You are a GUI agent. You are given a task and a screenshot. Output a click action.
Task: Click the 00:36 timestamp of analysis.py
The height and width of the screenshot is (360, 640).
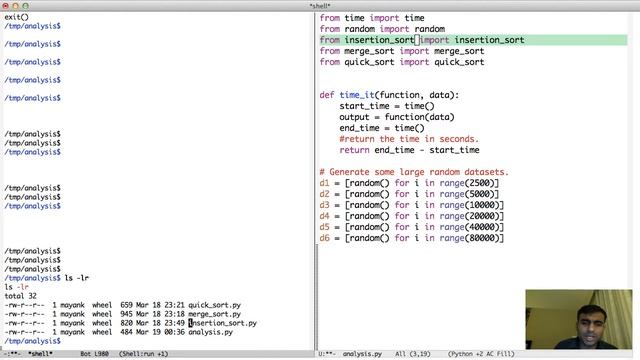pyautogui.click(x=174, y=332)
